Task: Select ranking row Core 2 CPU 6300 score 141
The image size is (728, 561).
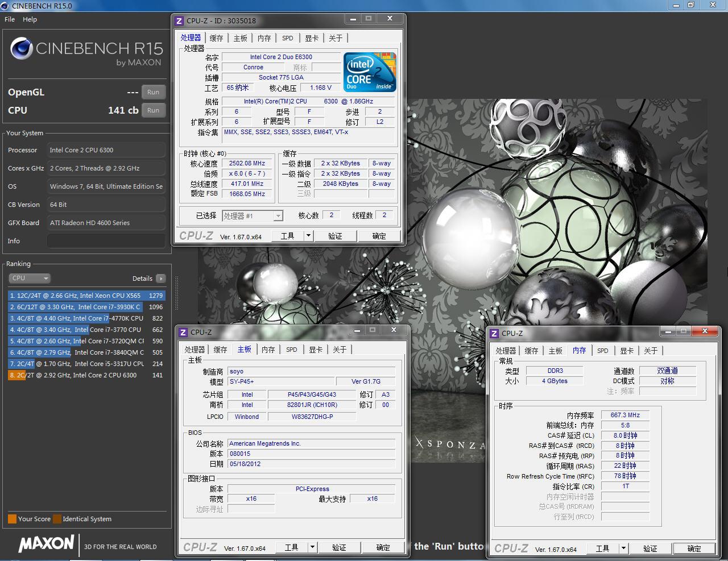Action: [86, 375]
